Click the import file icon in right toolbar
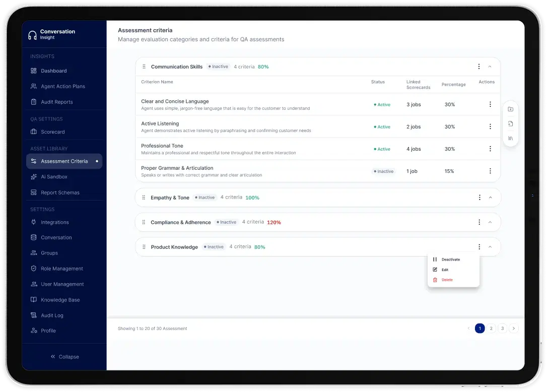 click(510, 124)
